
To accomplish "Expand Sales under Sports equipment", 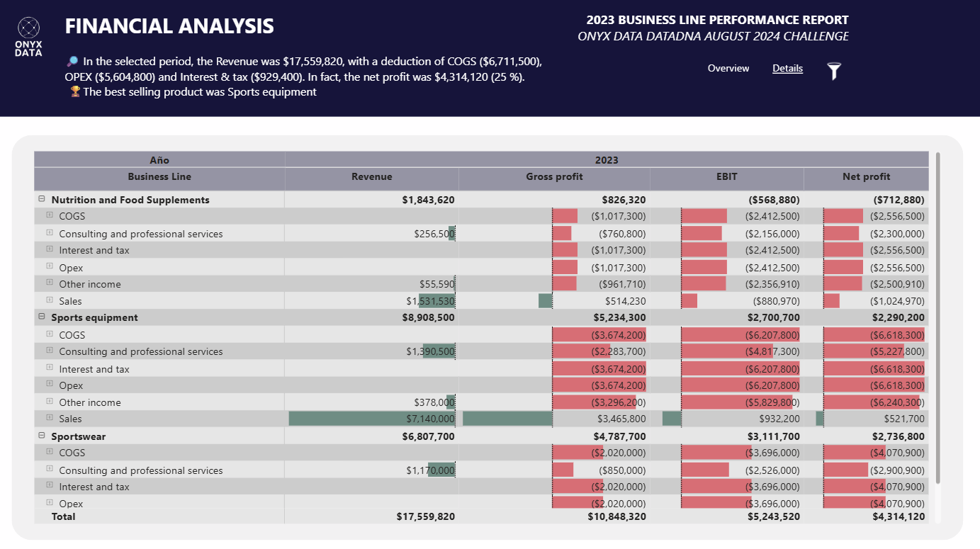I will [x=50, y=418].
